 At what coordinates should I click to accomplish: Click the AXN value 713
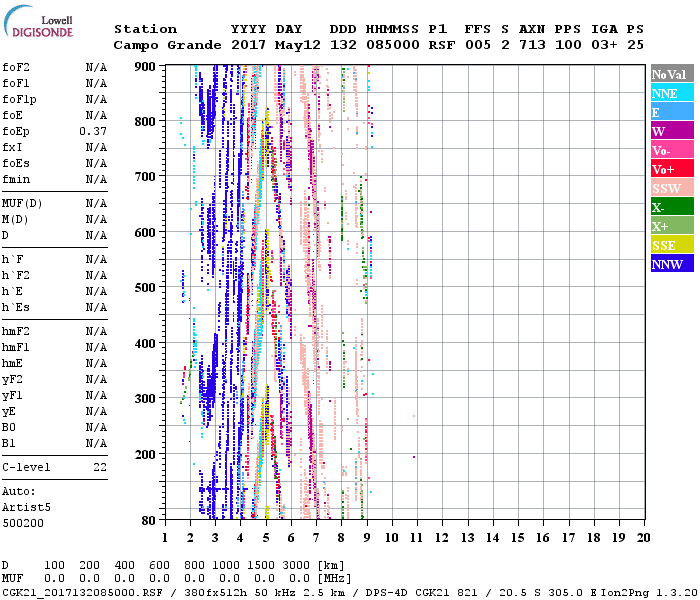click(532, 45)
